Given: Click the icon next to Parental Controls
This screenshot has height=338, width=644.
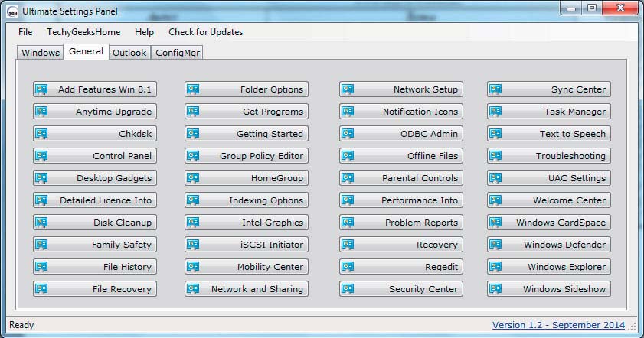Looking at the screenshot, I should coord(348,177).
